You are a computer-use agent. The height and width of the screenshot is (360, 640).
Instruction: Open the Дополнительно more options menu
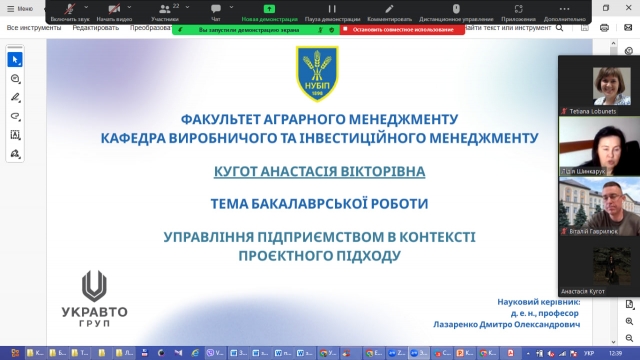(564, 12)
